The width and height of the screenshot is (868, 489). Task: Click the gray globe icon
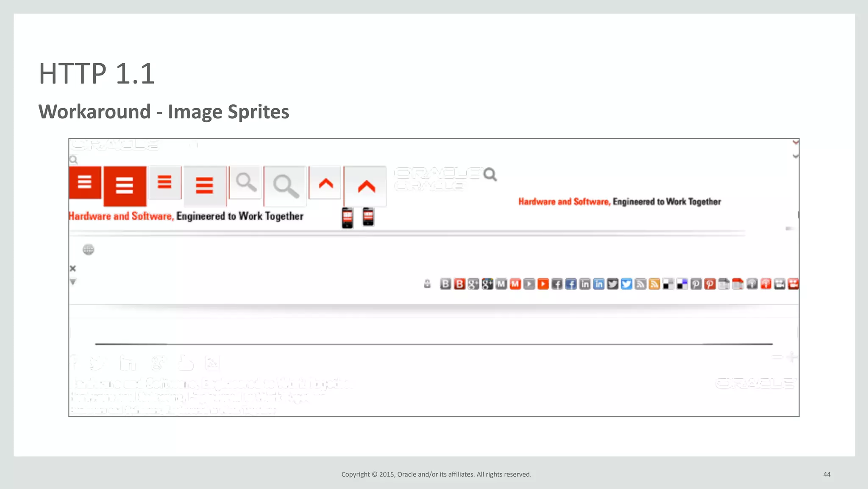point(89,249)
